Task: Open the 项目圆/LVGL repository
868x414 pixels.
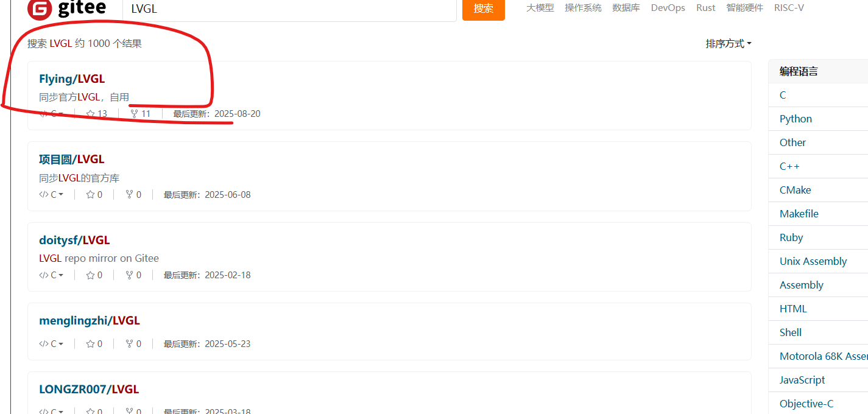Action: point(72,159)
